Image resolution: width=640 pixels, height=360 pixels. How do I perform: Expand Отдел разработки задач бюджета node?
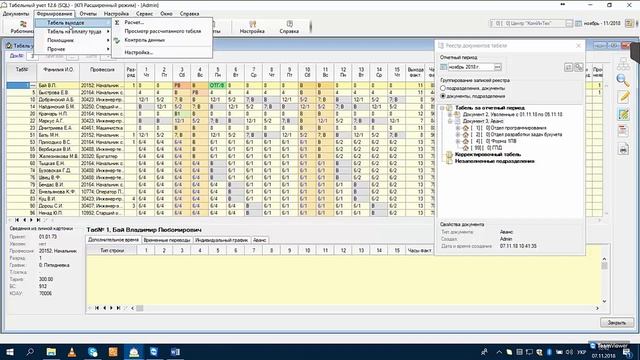pos(458,134)
